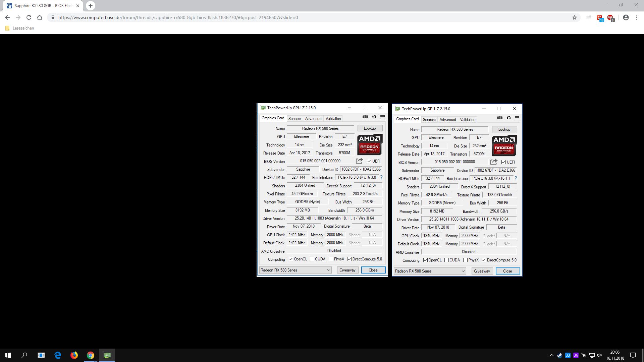The image size is (644, 362).
Task: Open Advanced tab in right GPU-Z window
Action: [447, 120]
